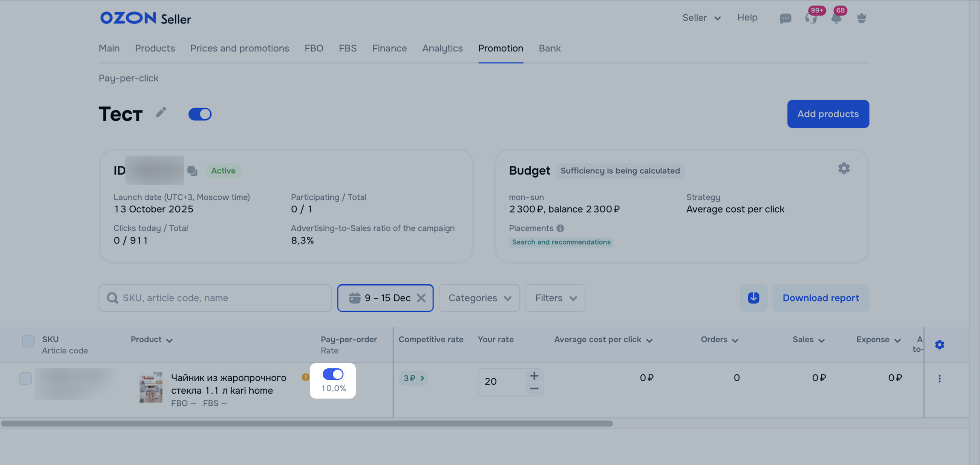Screen dimensions: 980x465
Task: Open three-dot row actions menu
Action: click(x=939, y=378)
